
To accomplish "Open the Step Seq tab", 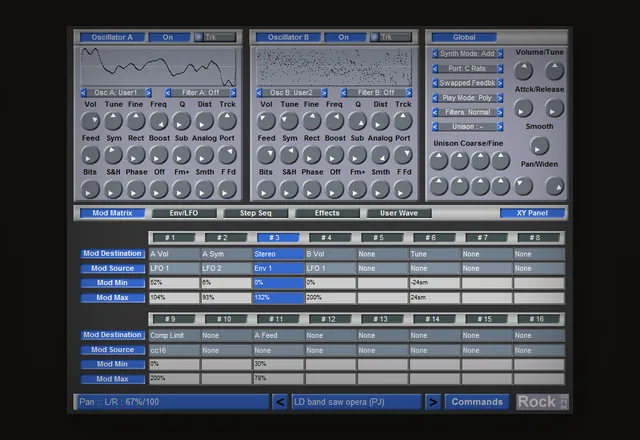I will (256, 213).
